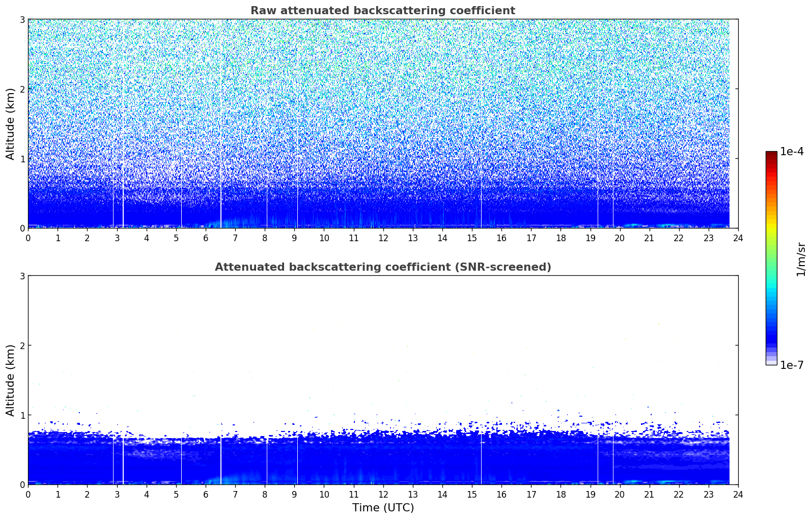Select hour 12 on the top plot's time axis
The width and height of the screenshot is (812, 519).
pyautogui.click(x=383, y=238)
